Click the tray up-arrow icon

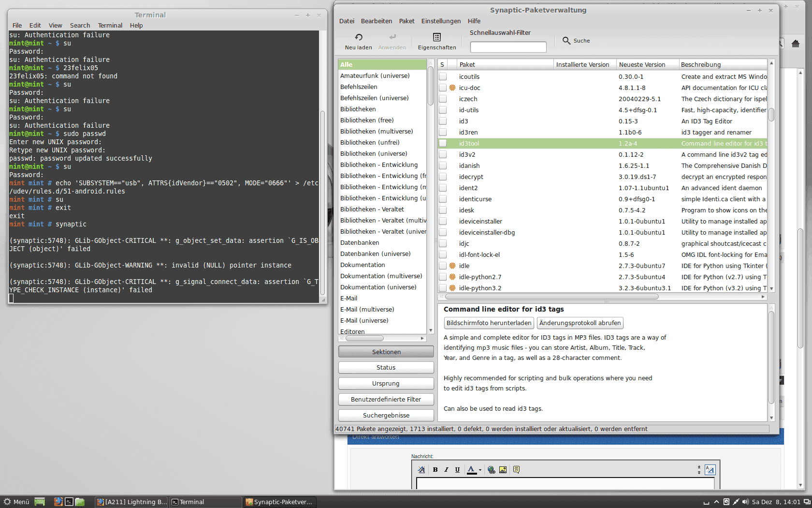[x=716, y=502]
